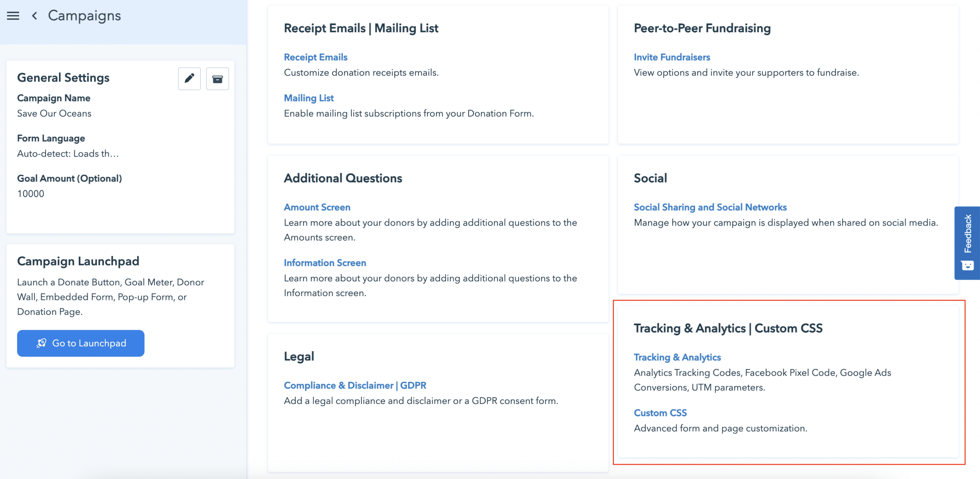Open the Amount Screen questions link
This screenshot has height=479, width=980.
pos(317,207)
